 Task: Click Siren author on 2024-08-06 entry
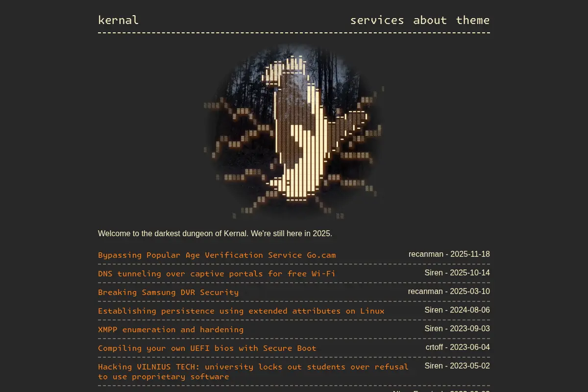[x=434, y=310]
